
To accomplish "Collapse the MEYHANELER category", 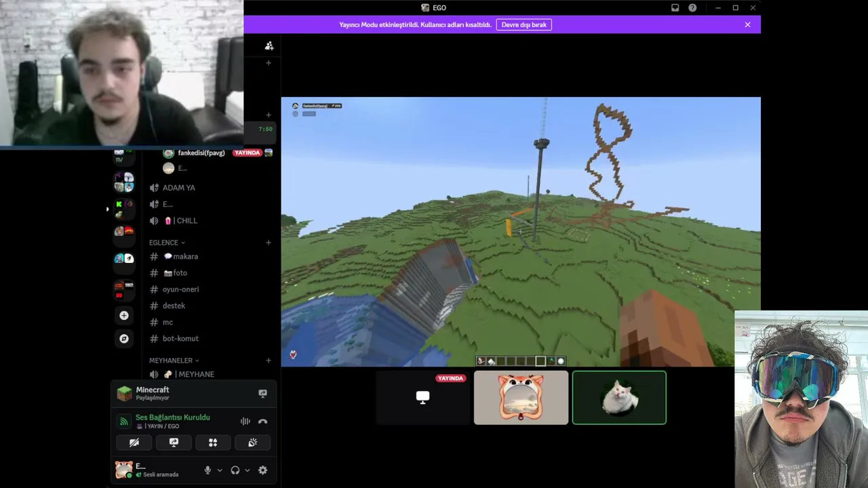I will [x=174, y=361].
